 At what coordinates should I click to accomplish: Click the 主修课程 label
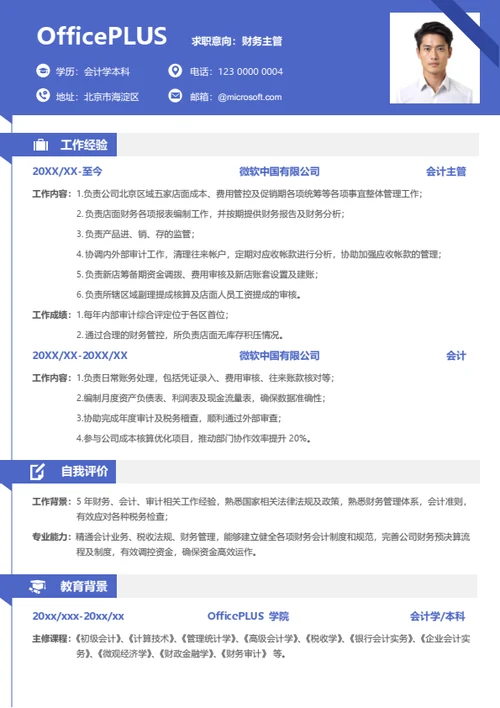[x=51, y=638]
